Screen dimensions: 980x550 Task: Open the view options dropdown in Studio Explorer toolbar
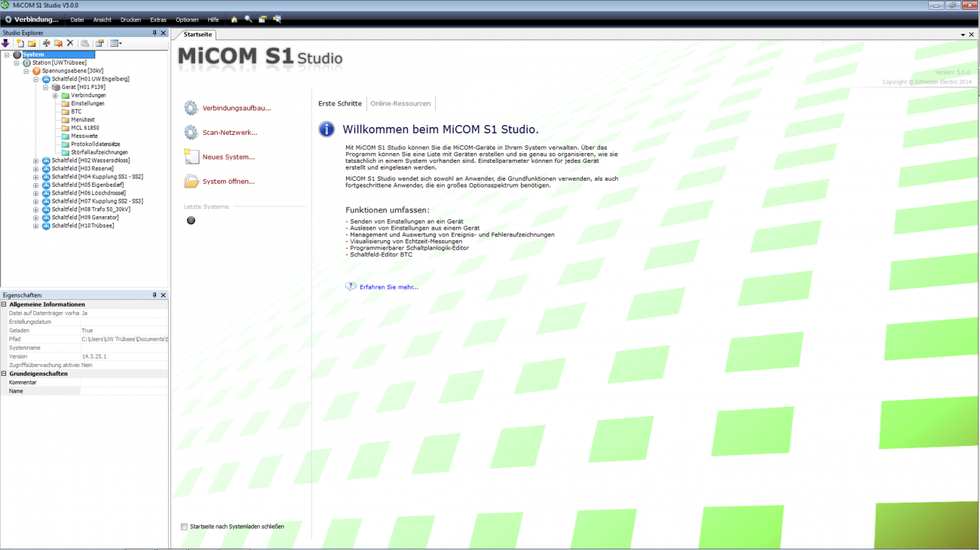coord(116,44)
